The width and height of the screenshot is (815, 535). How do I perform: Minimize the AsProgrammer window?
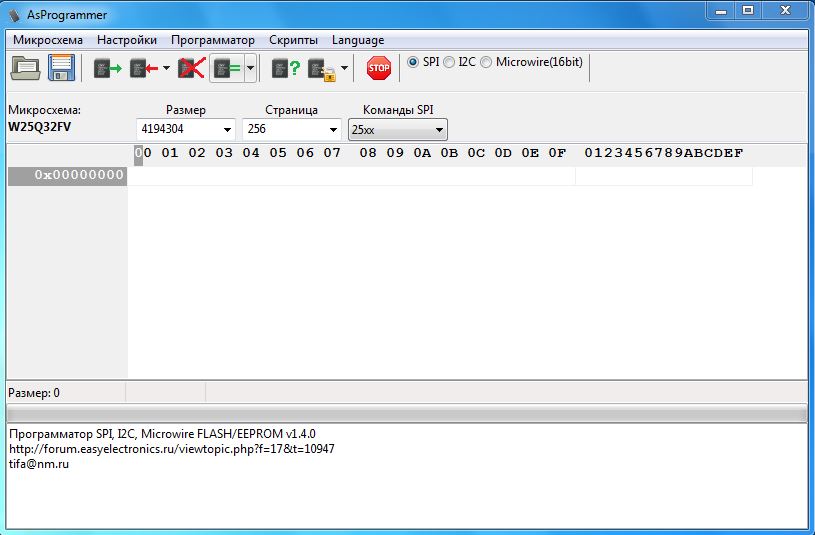(x=721, y=10)
